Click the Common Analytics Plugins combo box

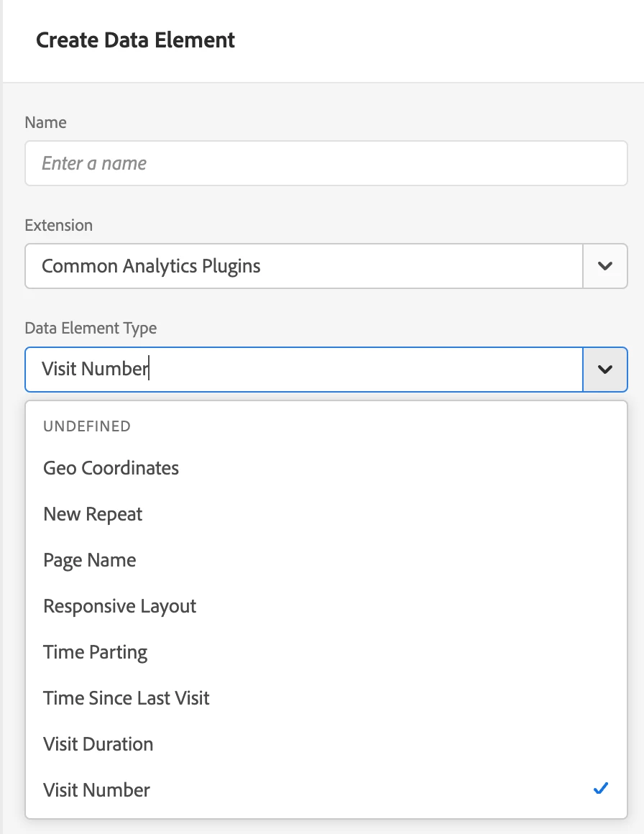[303, 266]
